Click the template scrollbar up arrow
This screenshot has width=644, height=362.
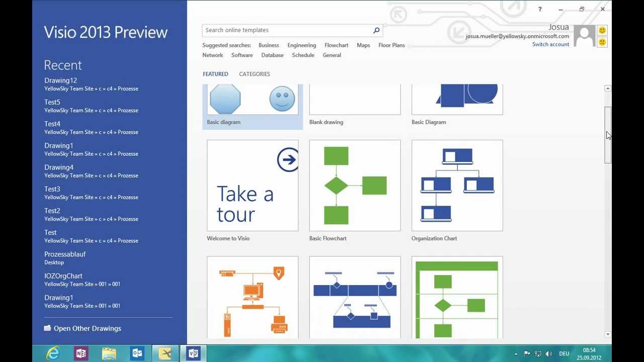pos(608,88)
